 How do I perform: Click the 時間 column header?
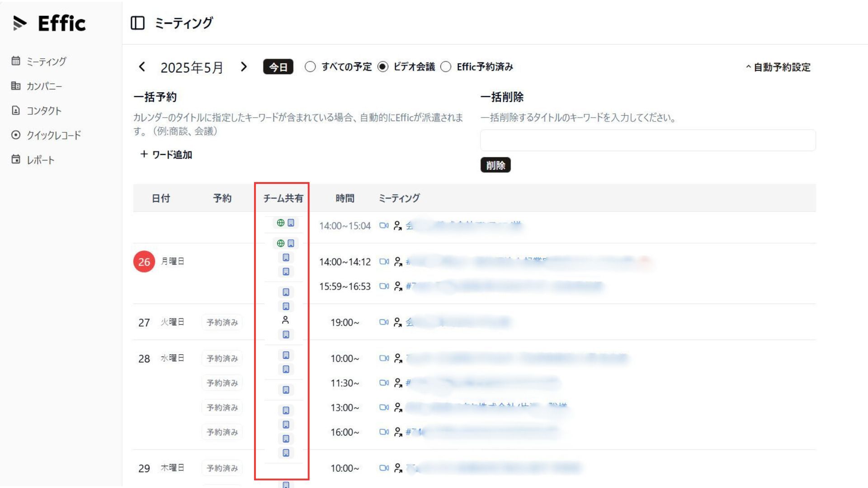[345, 198]
